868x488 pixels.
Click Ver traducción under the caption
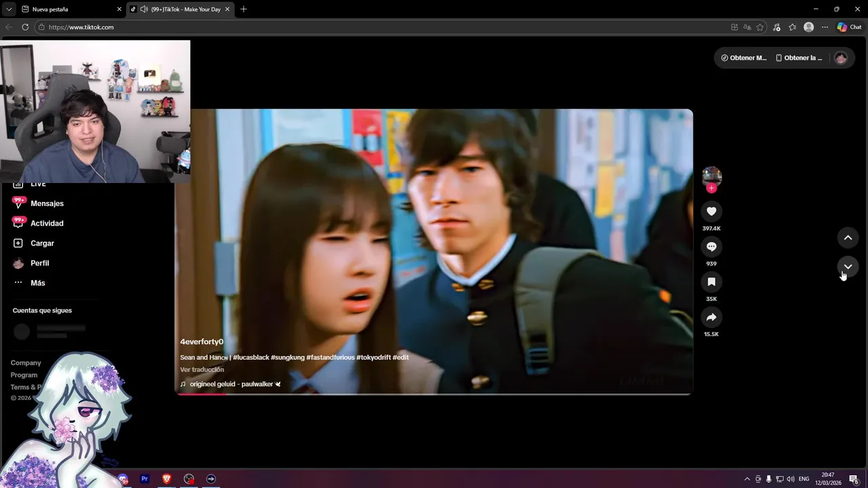(201, 369)
